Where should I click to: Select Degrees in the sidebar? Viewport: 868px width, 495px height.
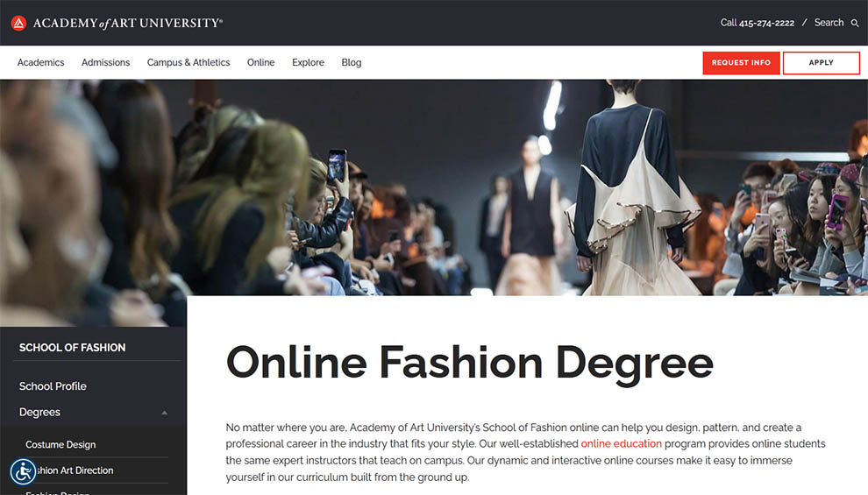(x=39, y=412)
